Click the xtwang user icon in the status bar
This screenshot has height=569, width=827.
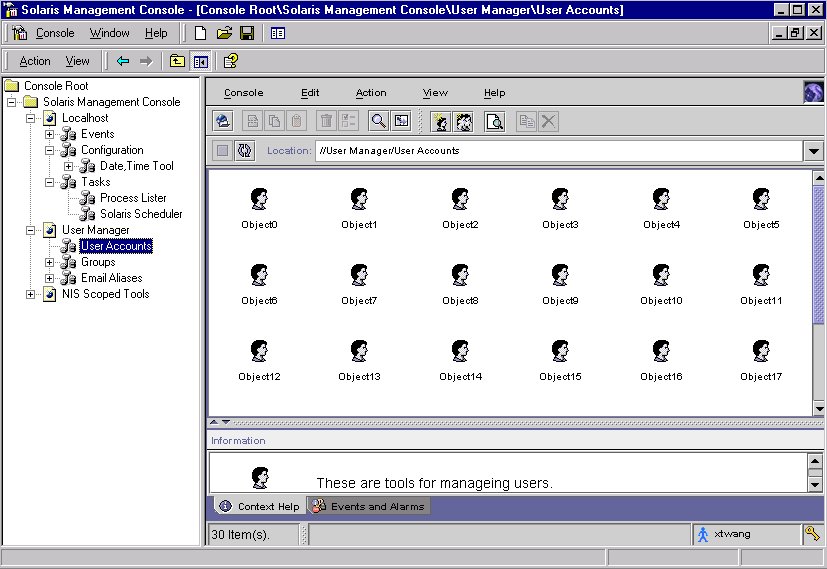[x=703, y=534]
